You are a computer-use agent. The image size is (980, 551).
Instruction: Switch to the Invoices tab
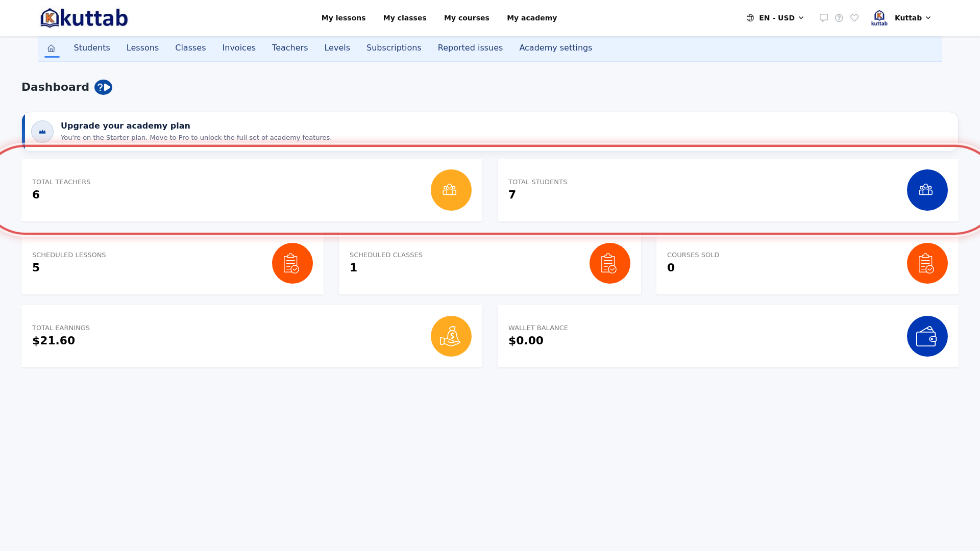(x=239, y=48)
